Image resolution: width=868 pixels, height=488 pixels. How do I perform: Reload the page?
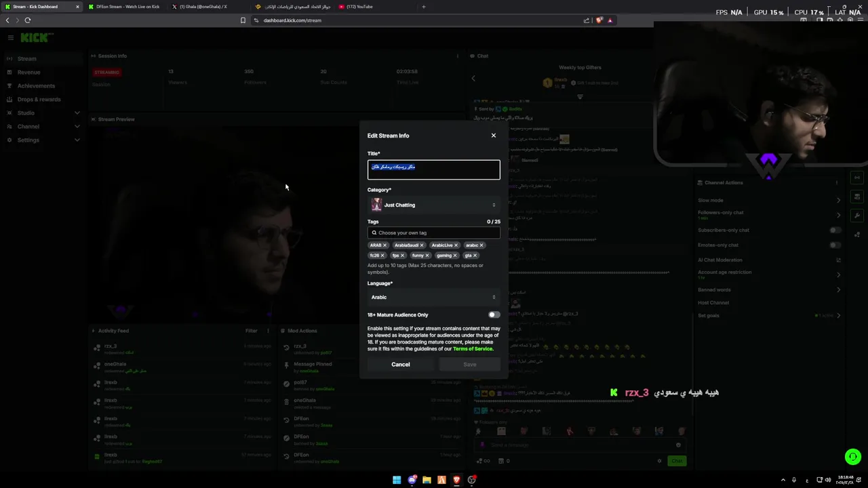(x=28, y=20)
